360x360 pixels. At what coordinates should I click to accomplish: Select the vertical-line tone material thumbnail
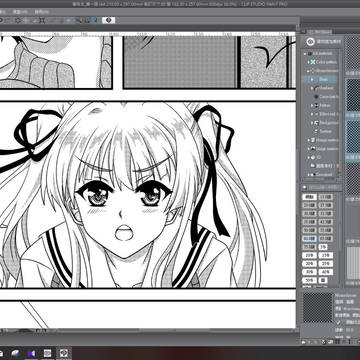353,262
